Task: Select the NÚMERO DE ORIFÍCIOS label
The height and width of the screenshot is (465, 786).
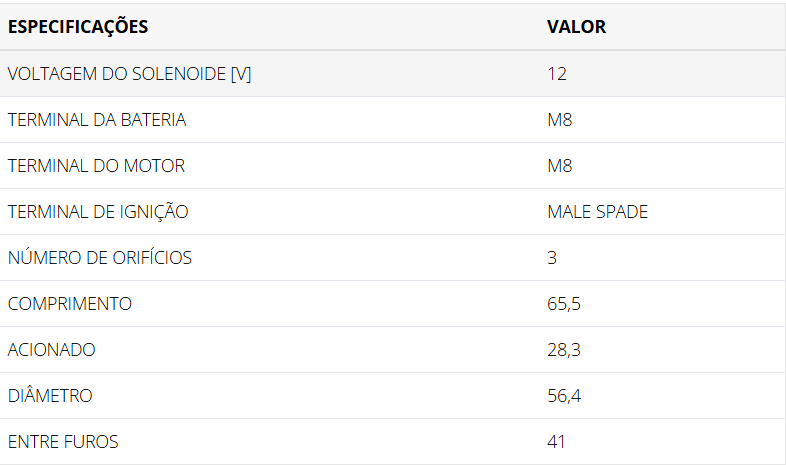Action: click(x=100, y=258)
